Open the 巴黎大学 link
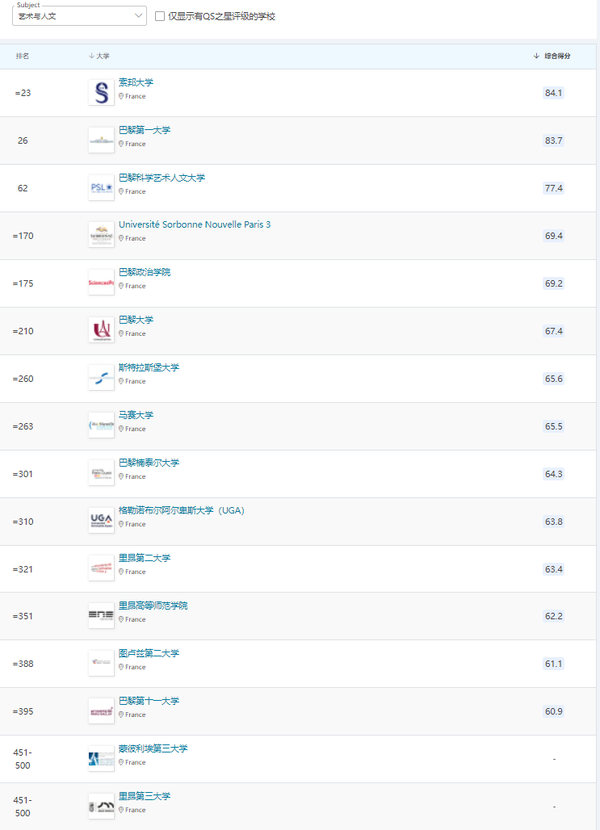600x830 pixels. (x=136, y=320)
